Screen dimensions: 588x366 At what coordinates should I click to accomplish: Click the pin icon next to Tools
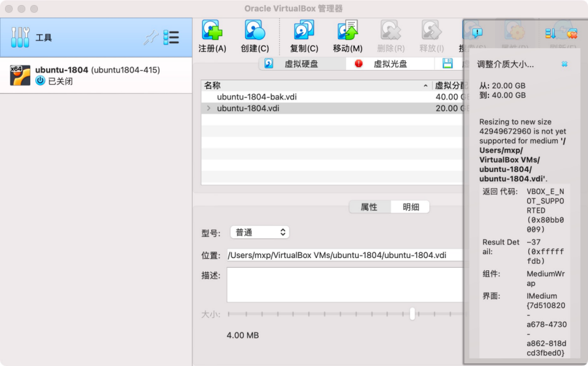click(151, 37)
